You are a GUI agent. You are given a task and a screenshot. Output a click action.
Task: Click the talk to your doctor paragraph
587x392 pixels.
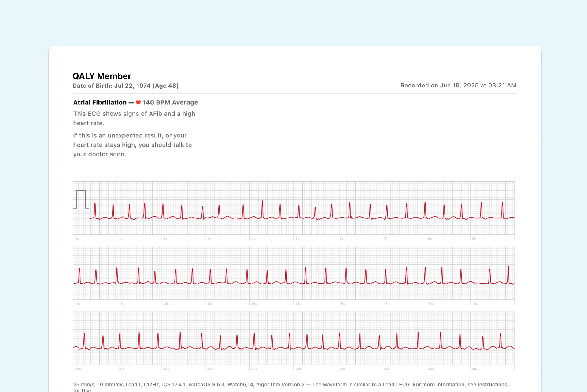click(x=132, y=145)
